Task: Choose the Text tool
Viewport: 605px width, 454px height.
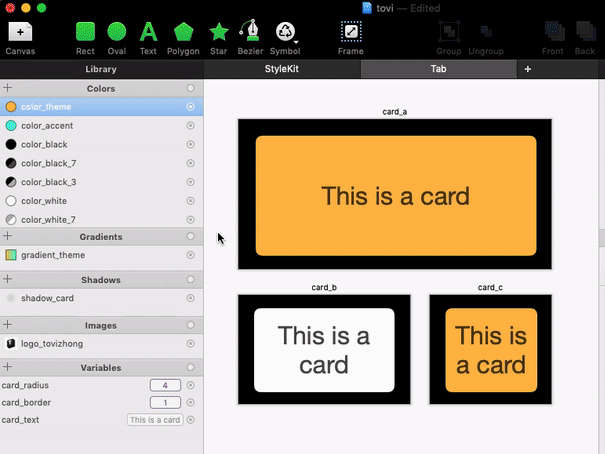Action: [148, 32]
